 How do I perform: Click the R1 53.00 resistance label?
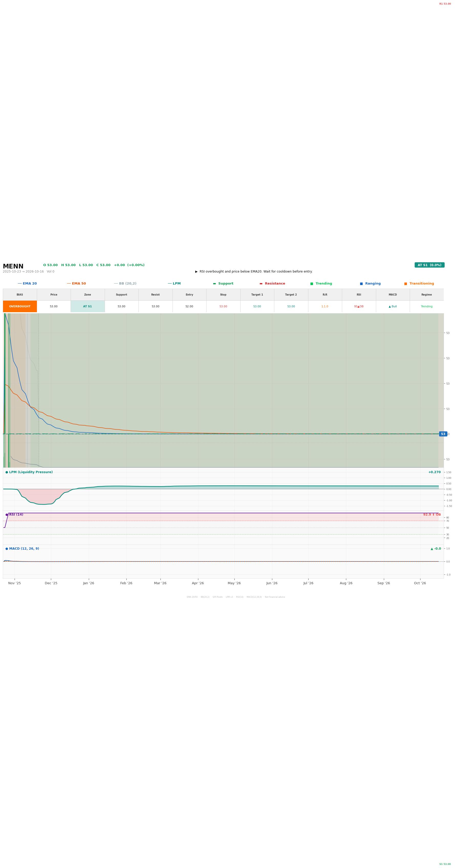[x=445, y=4]
